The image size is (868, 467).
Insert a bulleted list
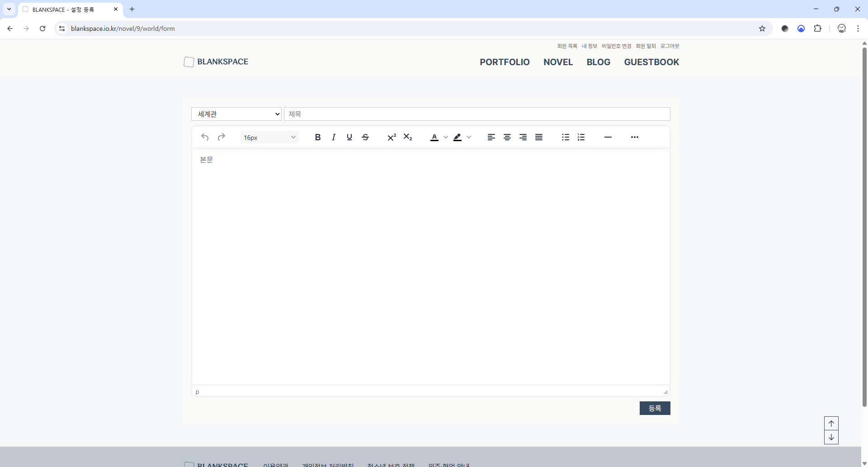pos(566,137)
